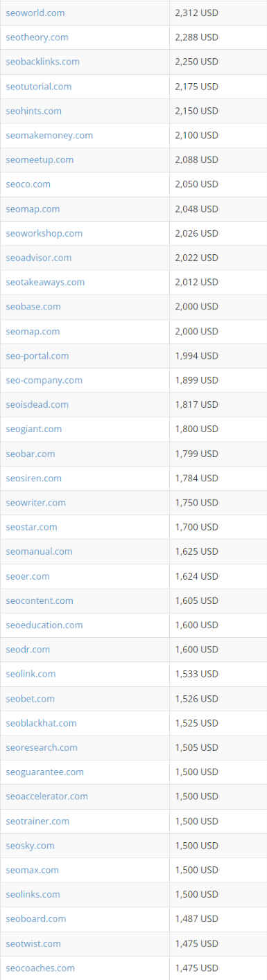
Task: Open the seoco.com domain
Action: [x=28, y=184]
